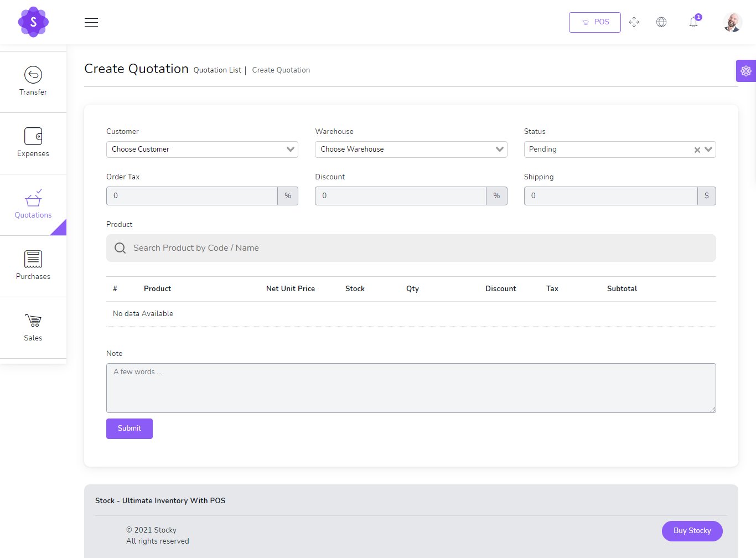Image resolution: width=756 pixels, height=558 pixels.
Task: Open the Status dropdown arrow
Action: [x=708, y=149]
